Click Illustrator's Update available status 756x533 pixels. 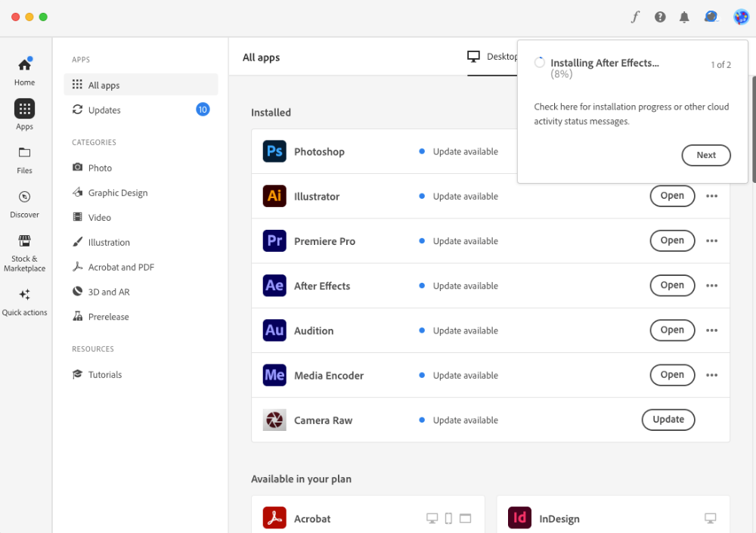click(x=459, y=197)
